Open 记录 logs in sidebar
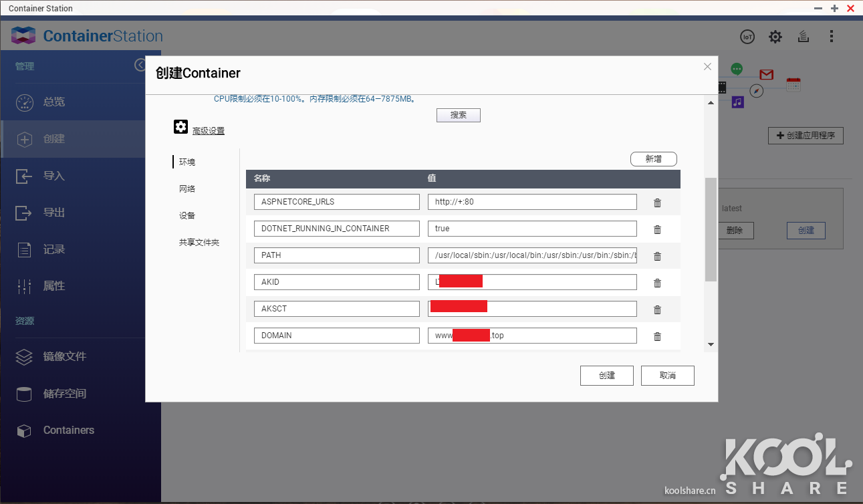863x504 pixels. 73,249
